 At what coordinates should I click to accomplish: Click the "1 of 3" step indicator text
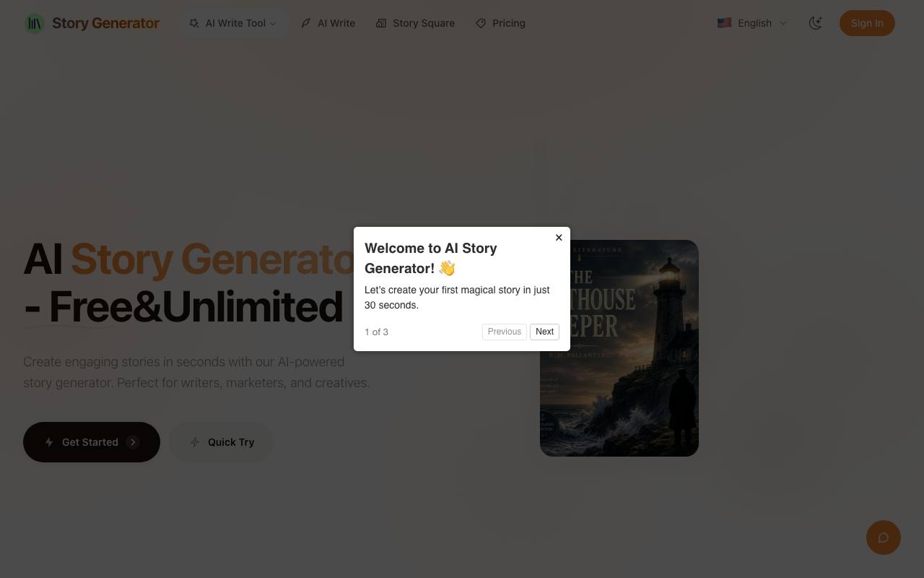(x=376, y=332)
